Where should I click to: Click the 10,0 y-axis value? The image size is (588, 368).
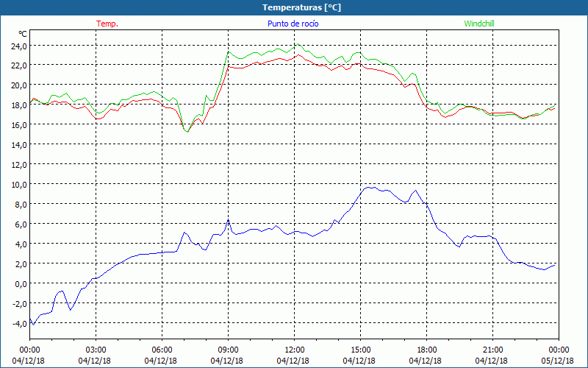click(x=19, y=185)
